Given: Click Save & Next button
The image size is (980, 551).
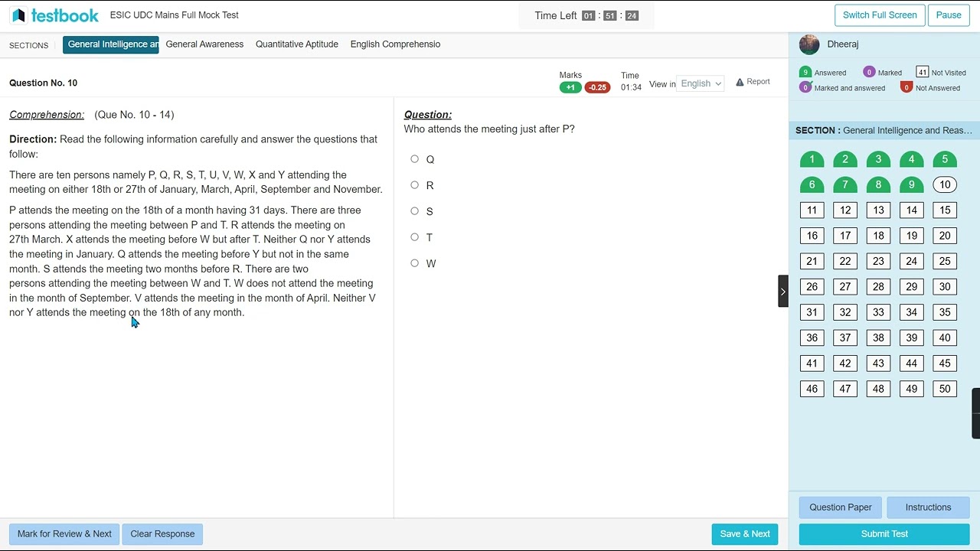Looking at the screenshot, I should [745, 534].
